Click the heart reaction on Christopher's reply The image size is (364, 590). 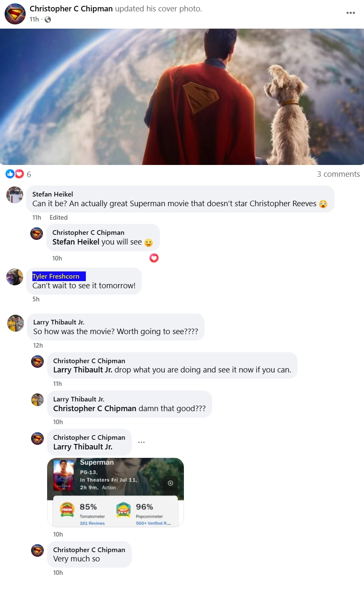pyautogui.click(x=154, y=258)
